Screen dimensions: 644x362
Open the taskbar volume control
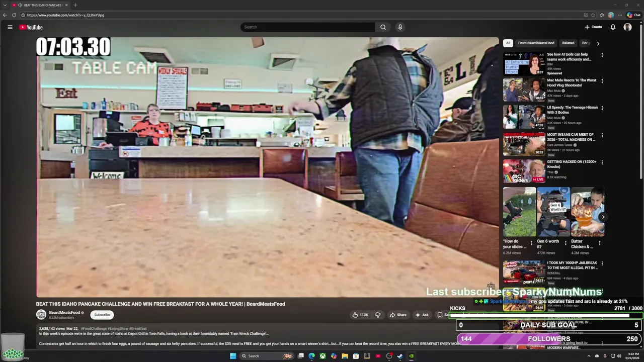(619, 356)
